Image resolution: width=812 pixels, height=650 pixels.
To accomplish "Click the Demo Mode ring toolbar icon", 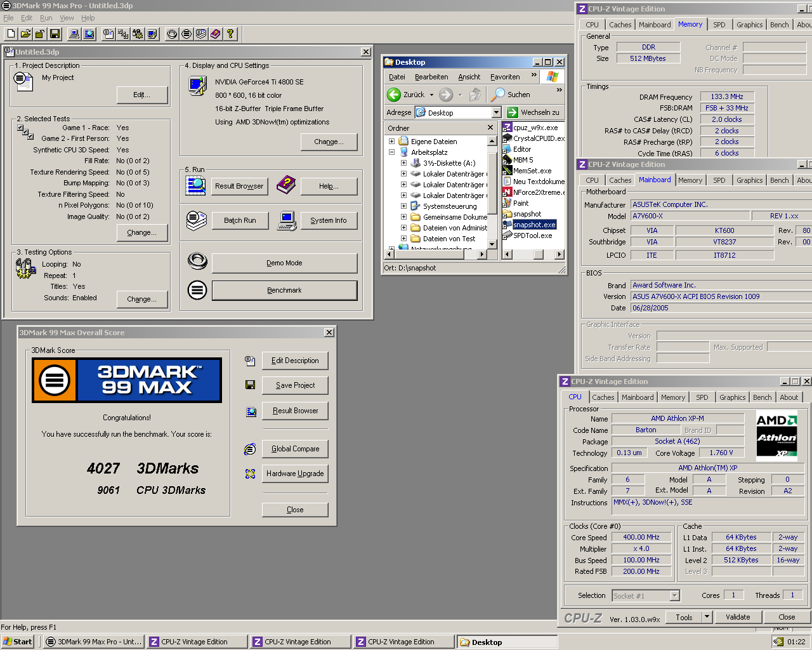I will point(172,34).
